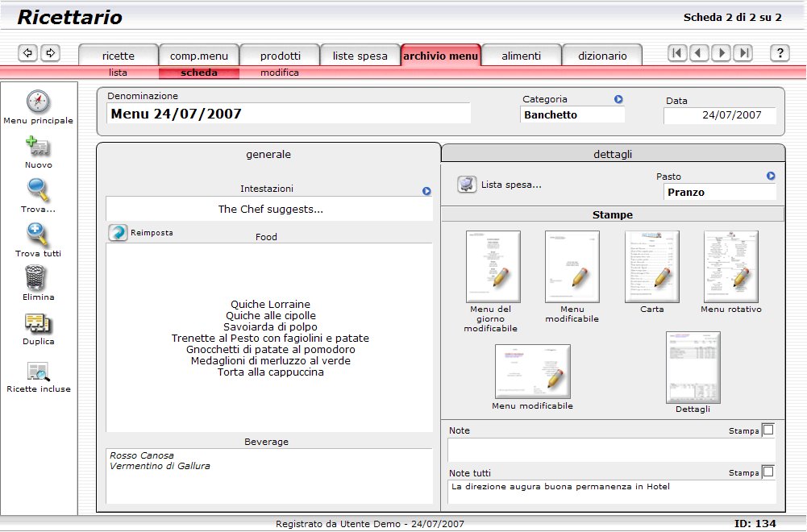
Task: Open the Categoria selector arrow
Action: coord(618,99)
